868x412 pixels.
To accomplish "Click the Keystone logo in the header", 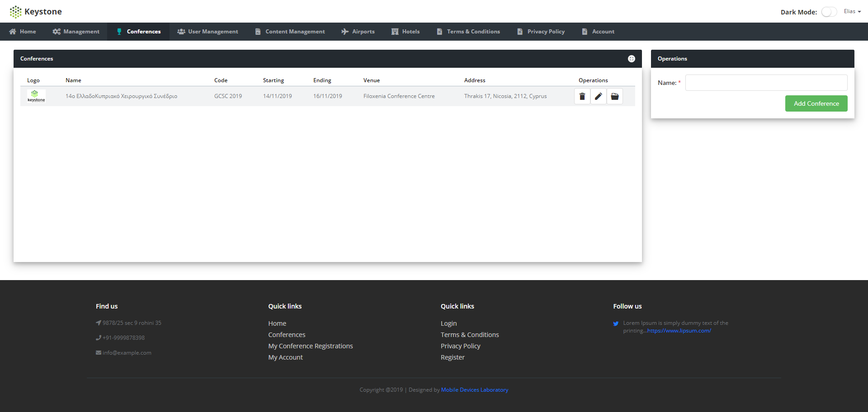I will coord(36,12).
